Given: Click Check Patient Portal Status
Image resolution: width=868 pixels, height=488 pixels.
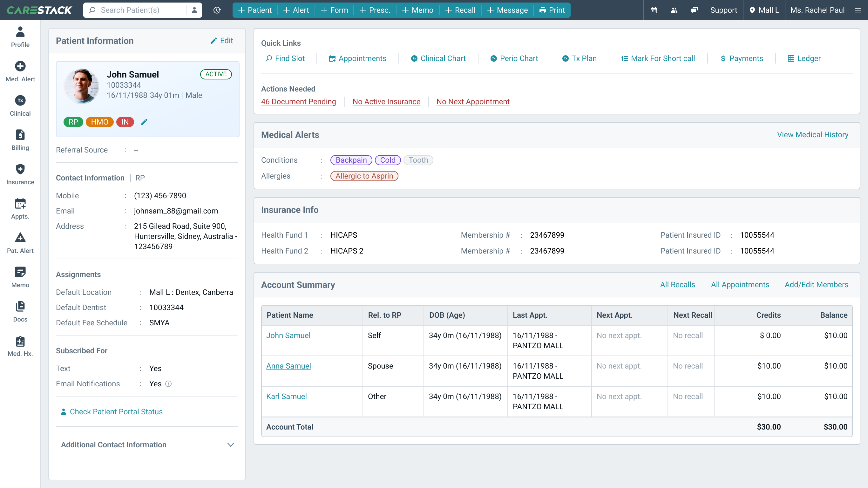Looking at the screenshot, I should [112, 412].
